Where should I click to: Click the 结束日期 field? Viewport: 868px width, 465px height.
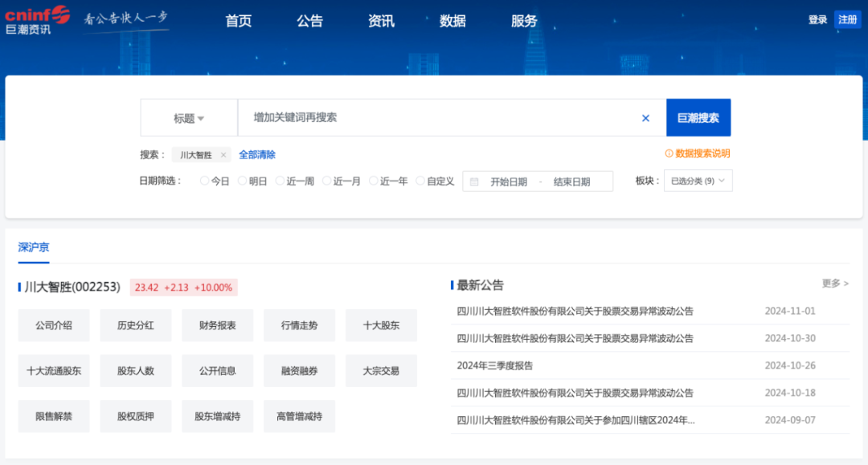click(x=572, y=182)
